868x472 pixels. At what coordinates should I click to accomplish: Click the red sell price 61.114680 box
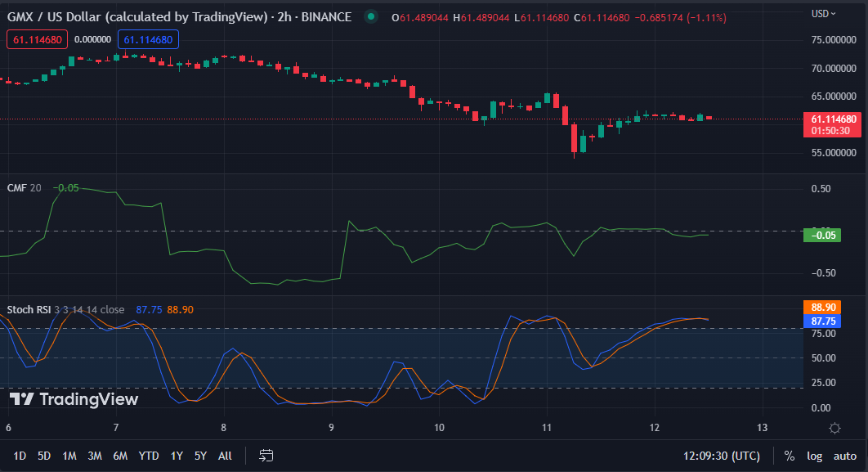tap(37, 40)
